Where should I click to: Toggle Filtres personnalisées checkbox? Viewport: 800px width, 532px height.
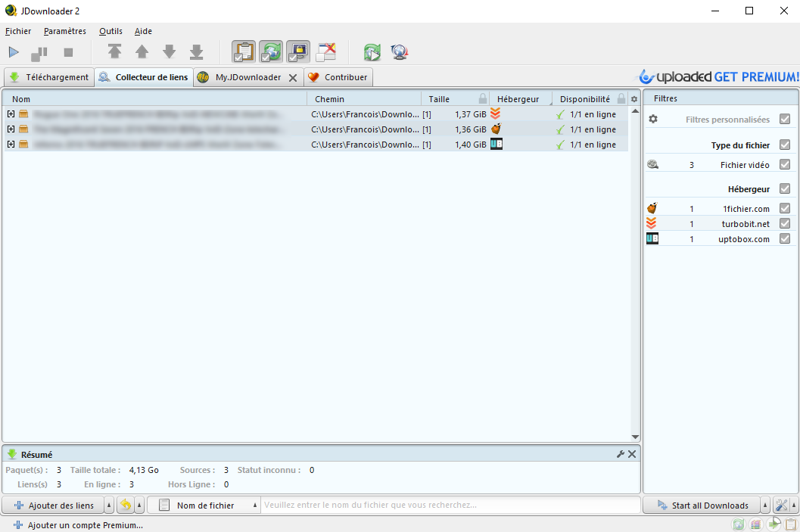[785, 119]
